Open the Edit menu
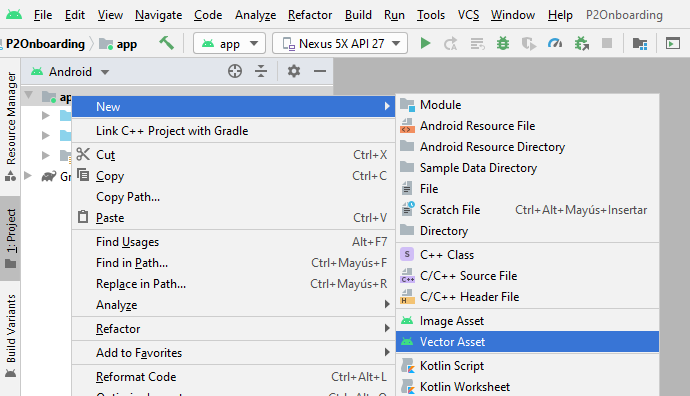This screenshot has width=690, height=396. (75, 15)
